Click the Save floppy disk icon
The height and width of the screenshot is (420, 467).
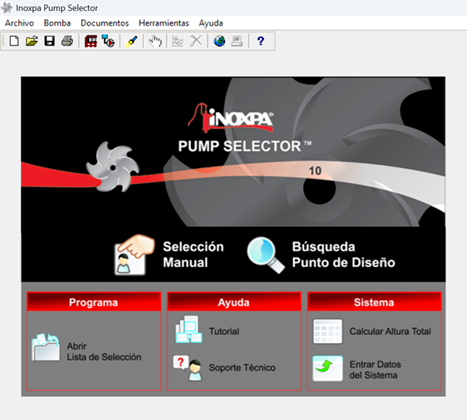[x=49, y=41]
